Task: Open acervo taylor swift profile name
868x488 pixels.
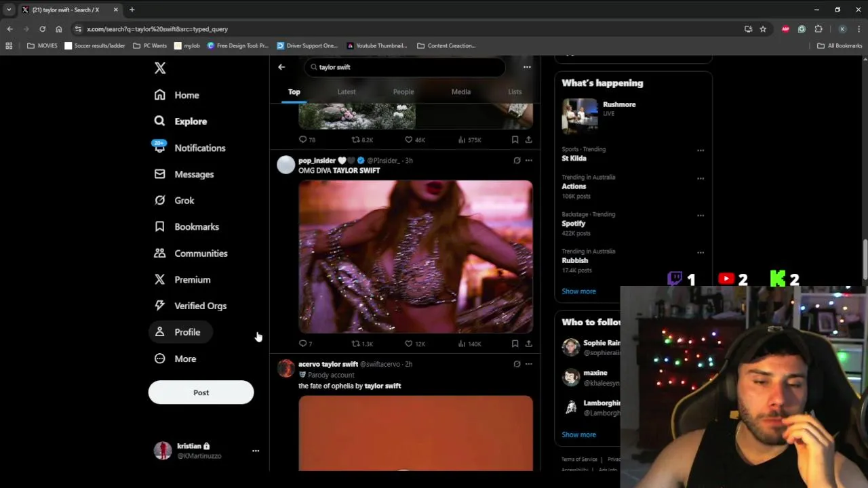Action: [x=328, y=364]
